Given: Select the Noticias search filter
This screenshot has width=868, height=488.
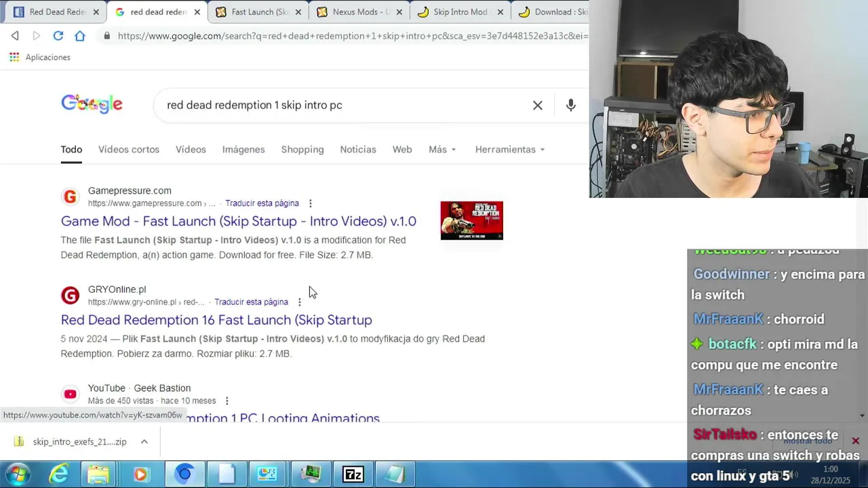Looking at the screenshot, I should [358, 150].
